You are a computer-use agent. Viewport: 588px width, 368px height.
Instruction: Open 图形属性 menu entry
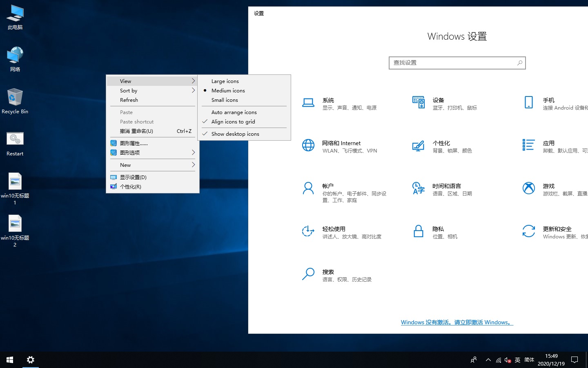click(152, 143)
